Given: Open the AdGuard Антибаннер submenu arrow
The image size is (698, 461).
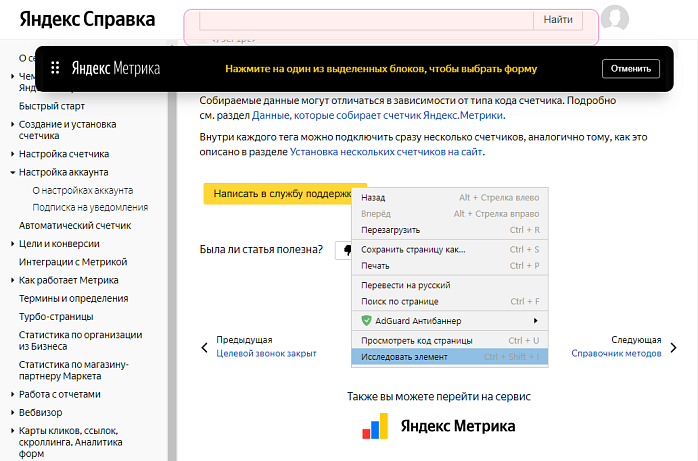Looking at the screenshot, I should [536, 320].
